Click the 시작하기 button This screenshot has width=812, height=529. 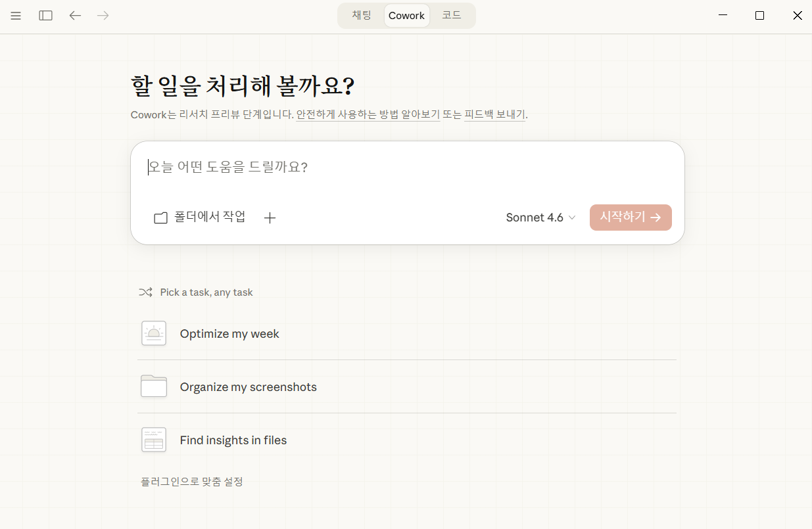click(x=630, y=218)
